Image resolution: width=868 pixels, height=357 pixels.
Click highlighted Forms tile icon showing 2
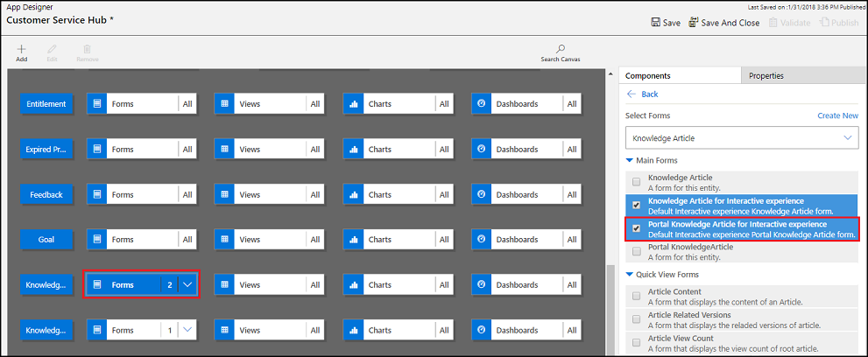97,285
